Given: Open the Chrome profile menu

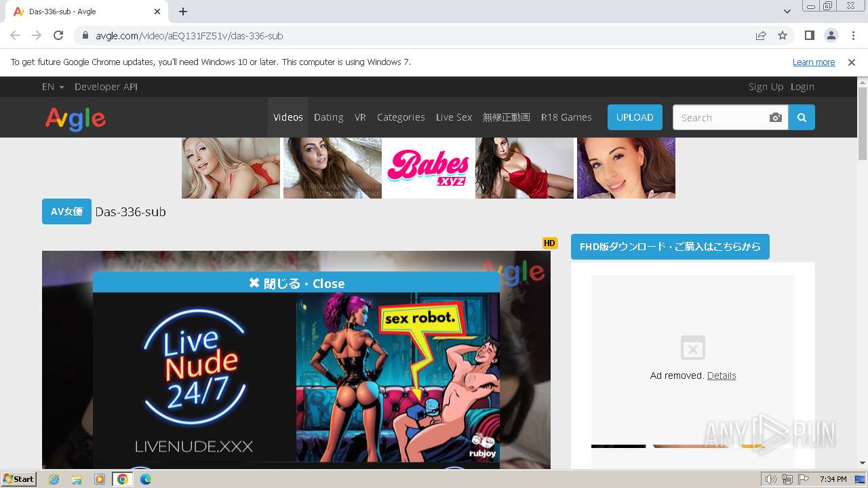Looking at the screenshot, I should coord(831,35).
